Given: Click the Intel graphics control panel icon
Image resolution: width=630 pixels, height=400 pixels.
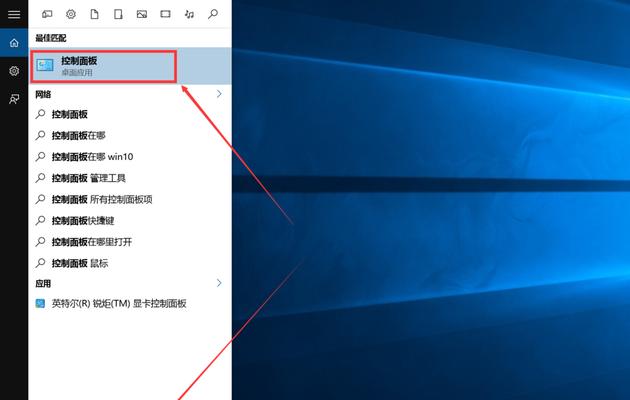Looking at the screenshot, I should (40, 303).
